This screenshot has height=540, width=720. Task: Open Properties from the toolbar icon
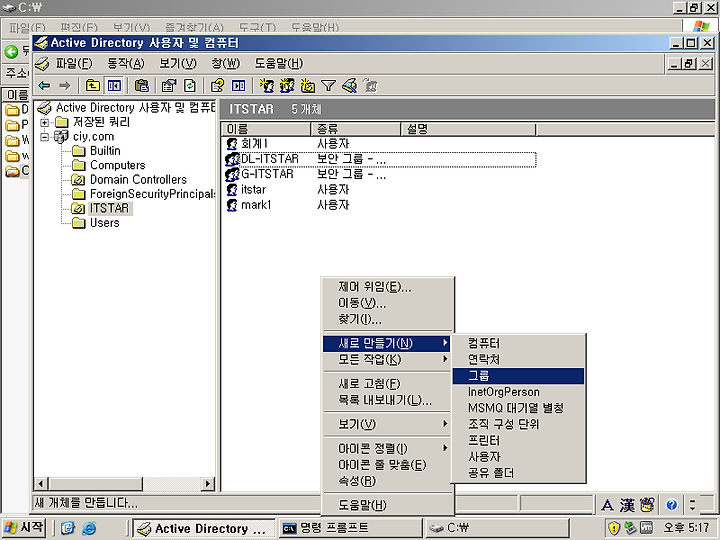(x=169, y=86)
